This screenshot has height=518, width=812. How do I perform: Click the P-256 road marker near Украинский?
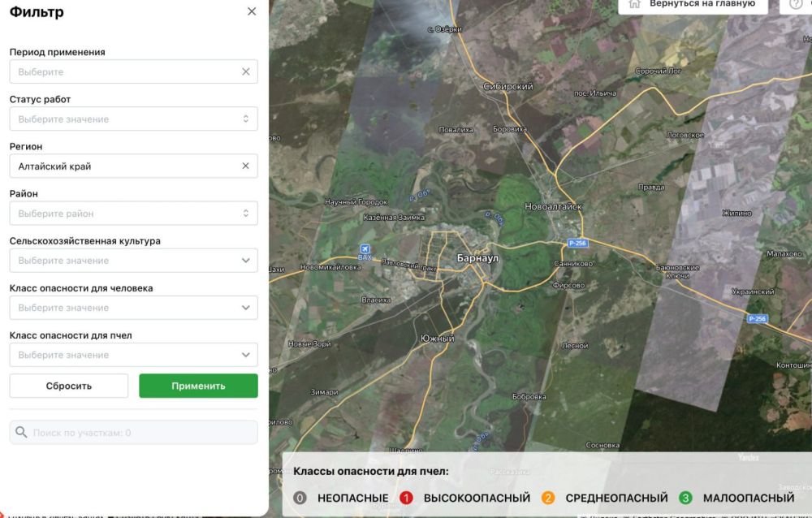click(x=757, y=318)
